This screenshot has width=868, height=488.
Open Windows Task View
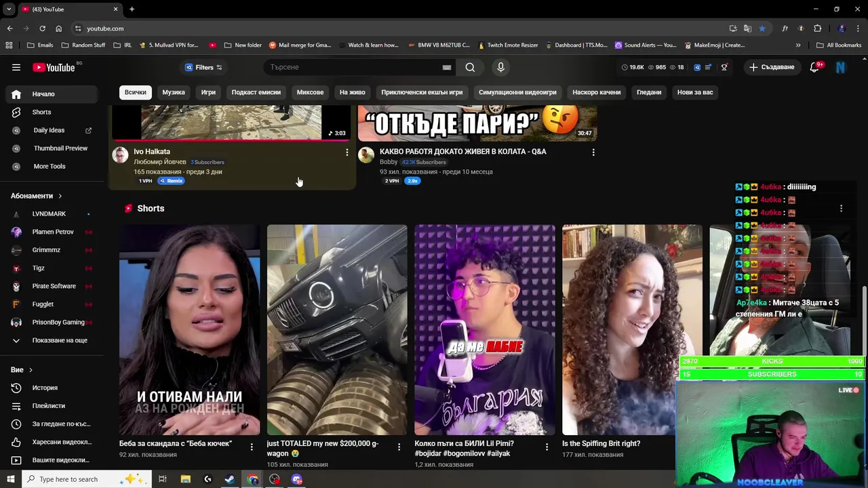point(163,479)
